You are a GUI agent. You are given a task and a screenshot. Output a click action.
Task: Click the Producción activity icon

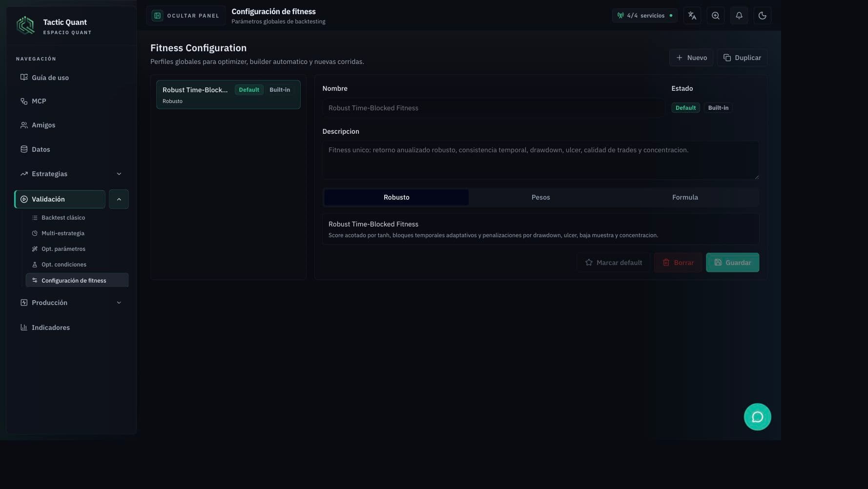(24, 303)
